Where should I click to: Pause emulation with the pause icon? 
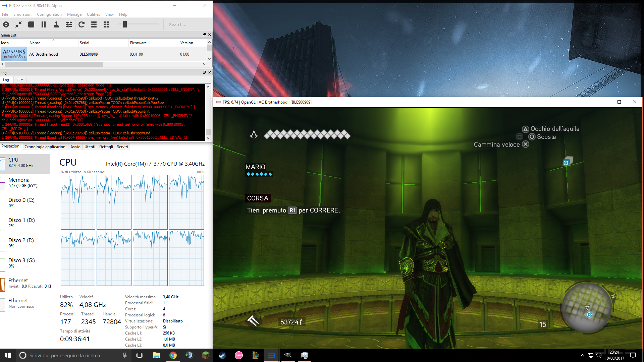point(44,24)
